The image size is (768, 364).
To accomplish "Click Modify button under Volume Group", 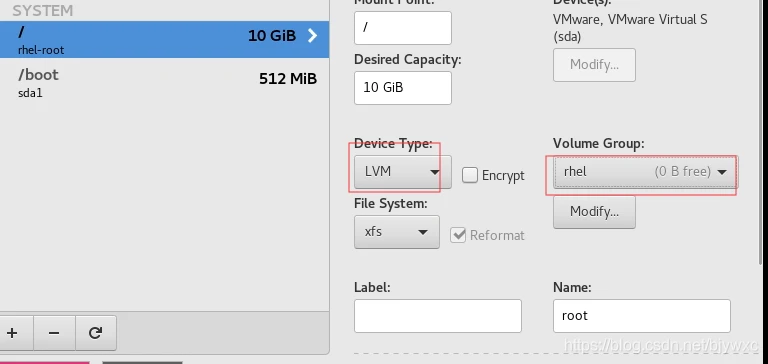I will (x=594, y=212).
